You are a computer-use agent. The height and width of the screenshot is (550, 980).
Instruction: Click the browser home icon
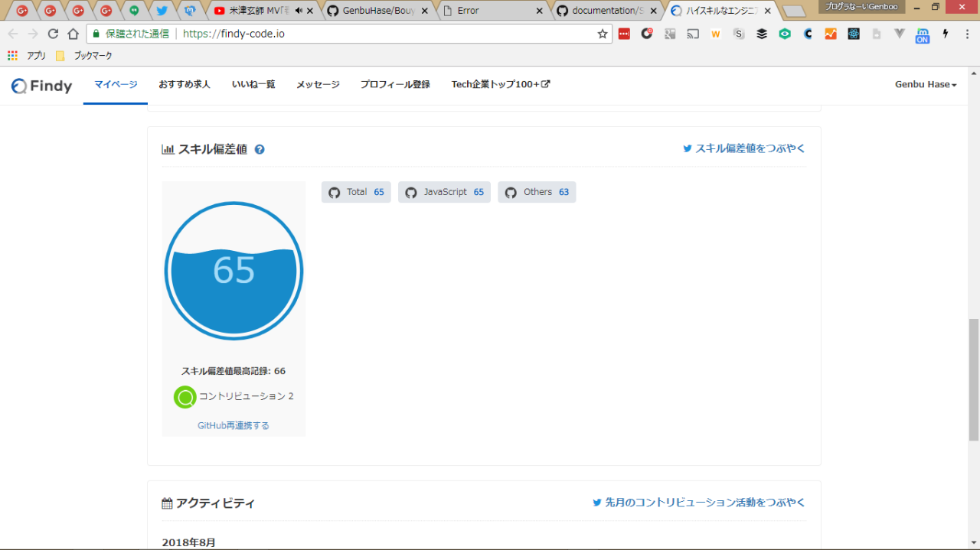(73, 34)
